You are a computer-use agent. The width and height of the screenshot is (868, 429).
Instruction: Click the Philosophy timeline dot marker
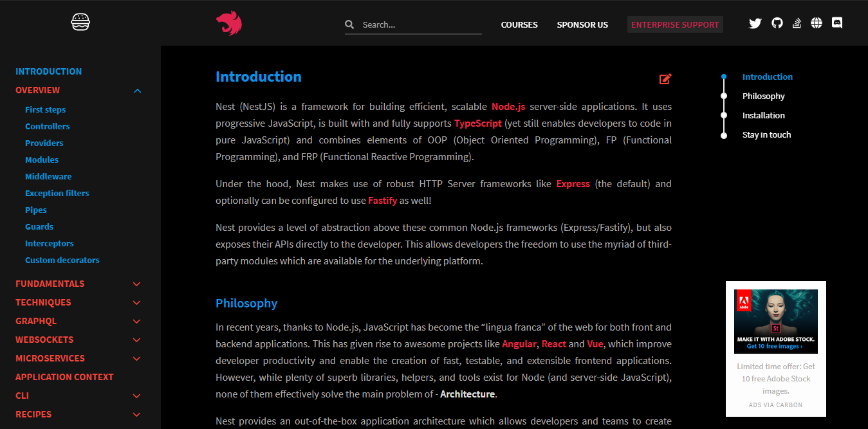coord(724,96)
